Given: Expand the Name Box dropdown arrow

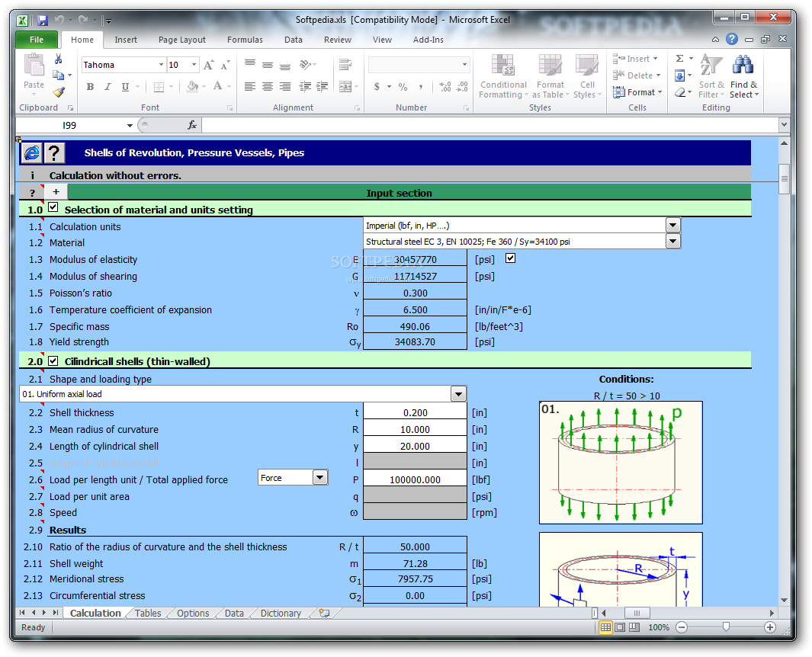Looking at the screenshot, I should [x=130, y=125].
